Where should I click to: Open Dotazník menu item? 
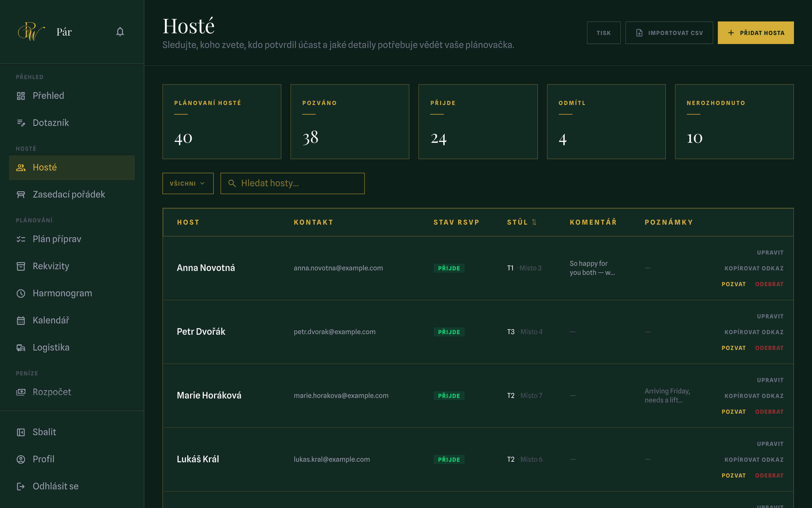[x=72, y=123]
